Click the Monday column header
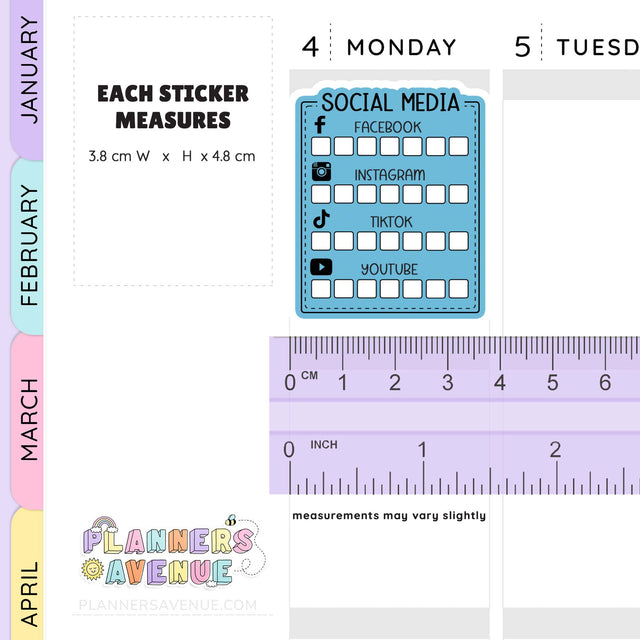This screenshot has width=640, height=640. tap(401, 47)
